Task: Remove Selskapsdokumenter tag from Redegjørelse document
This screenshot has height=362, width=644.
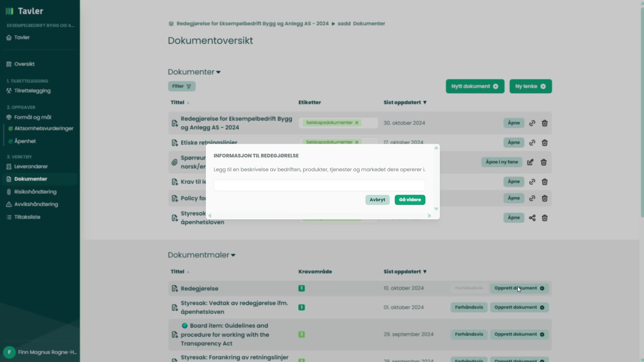Action: [357, 123]
